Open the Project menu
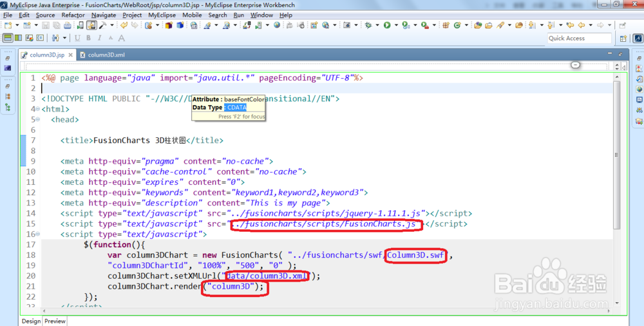 132,15
